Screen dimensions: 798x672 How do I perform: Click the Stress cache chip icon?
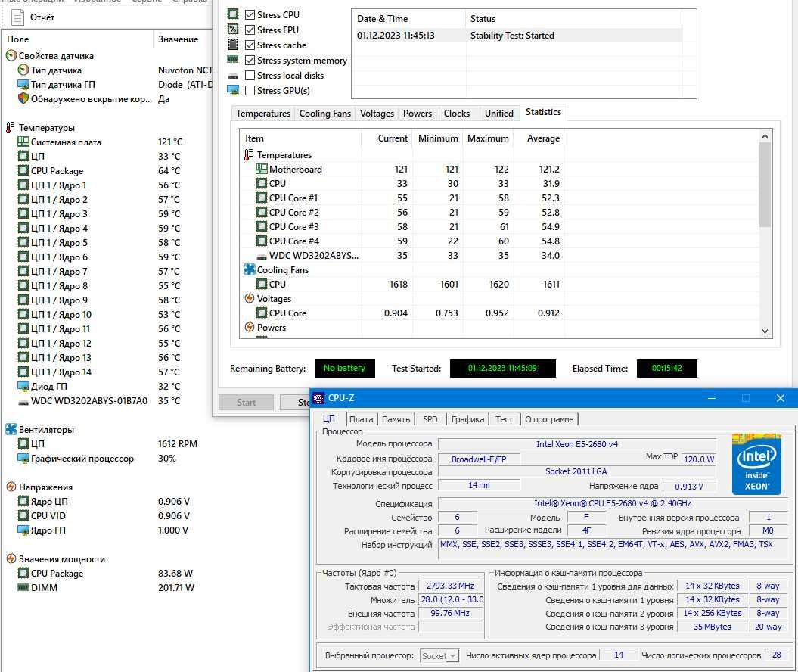click(x=232, y=45)
